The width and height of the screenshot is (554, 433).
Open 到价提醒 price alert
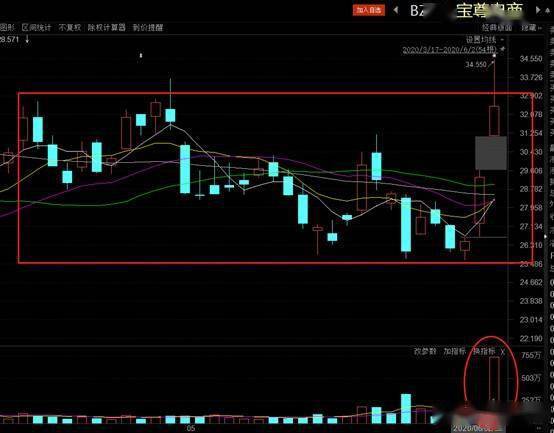(x=148, y=28)
